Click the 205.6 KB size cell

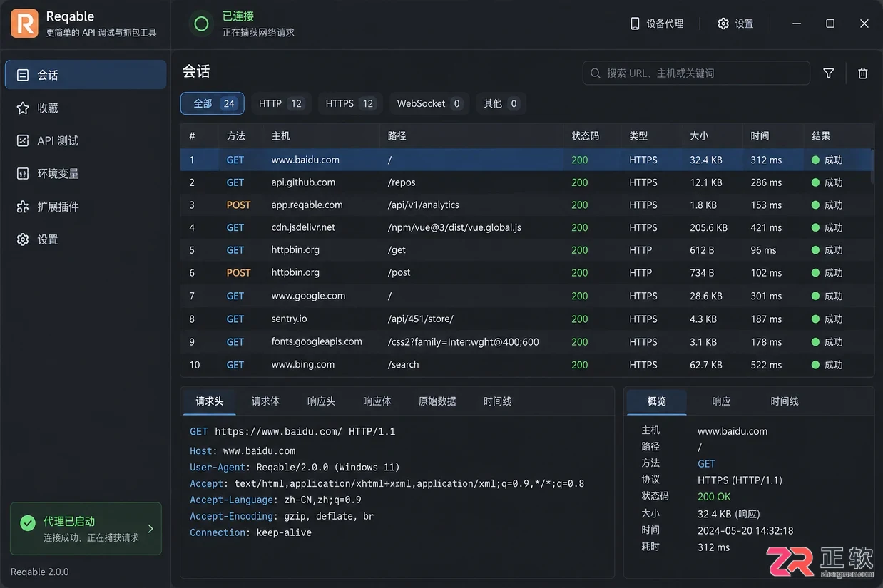click(708, 227)
